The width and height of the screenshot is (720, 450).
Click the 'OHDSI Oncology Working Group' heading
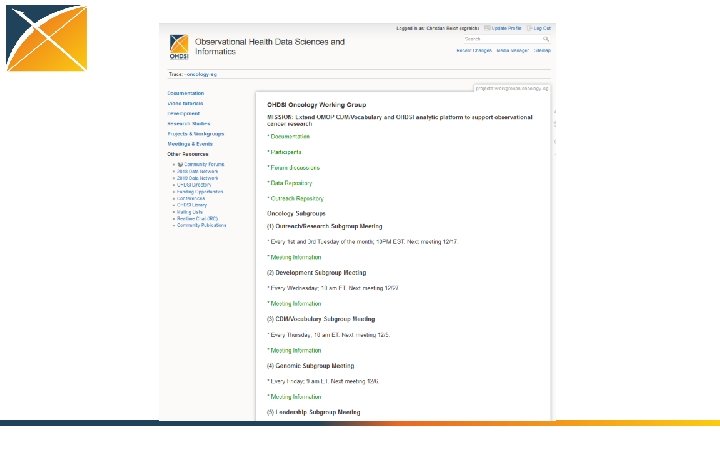tap(317, 105)
